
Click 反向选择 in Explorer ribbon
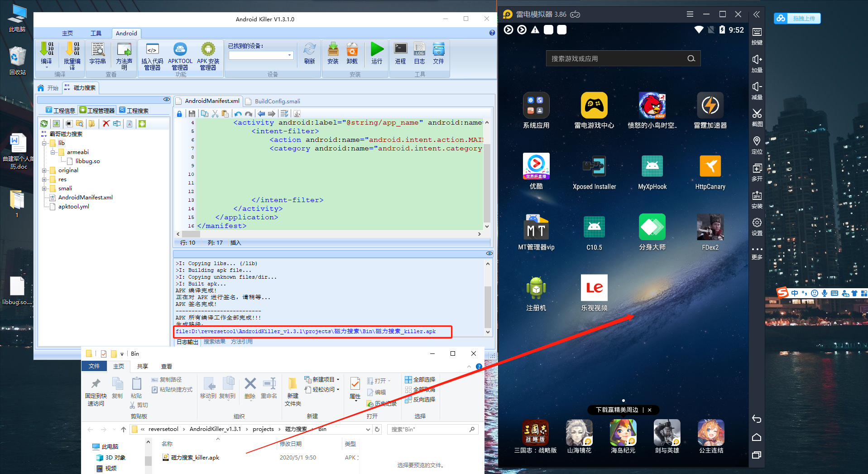pyautogui.click(x=420, y=399)
